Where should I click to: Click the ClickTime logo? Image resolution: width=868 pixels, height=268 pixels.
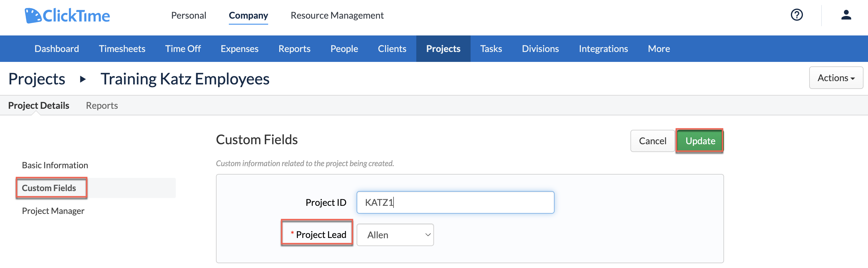pyautogui.click(x=67, y=16)
